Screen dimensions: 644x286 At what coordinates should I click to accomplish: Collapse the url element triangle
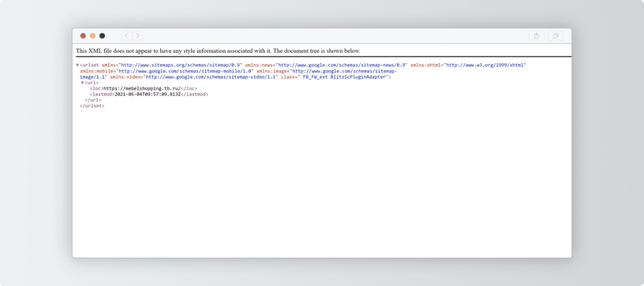83,83
